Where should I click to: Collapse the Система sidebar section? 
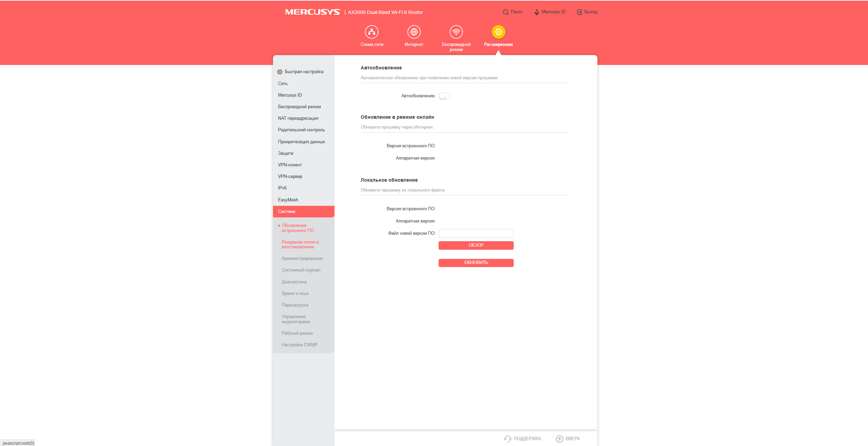click(304, 212)
